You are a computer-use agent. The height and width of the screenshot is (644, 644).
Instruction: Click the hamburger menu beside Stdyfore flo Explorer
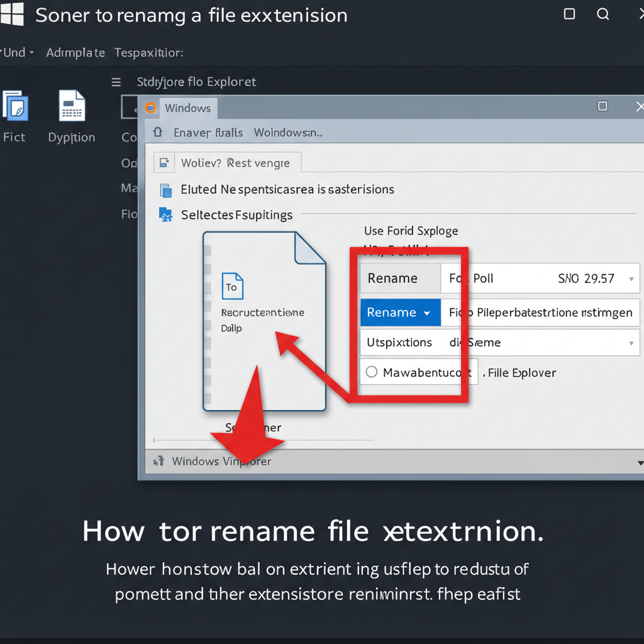point(116,82)
